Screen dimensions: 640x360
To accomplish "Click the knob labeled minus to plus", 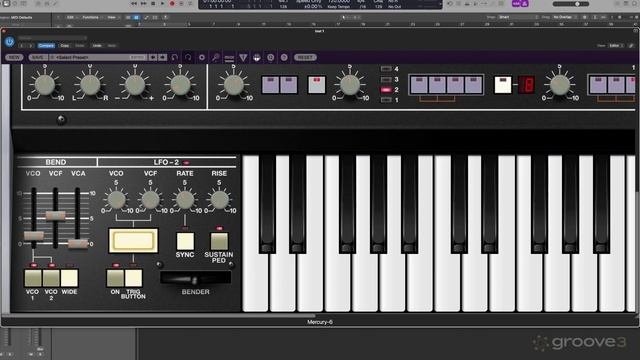I will 135,85.
